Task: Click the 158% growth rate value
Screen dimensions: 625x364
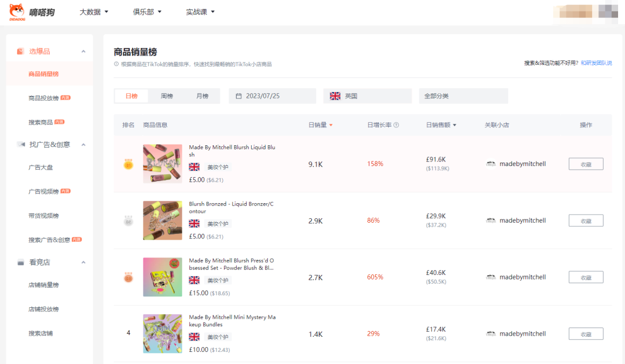Action: 375,164
